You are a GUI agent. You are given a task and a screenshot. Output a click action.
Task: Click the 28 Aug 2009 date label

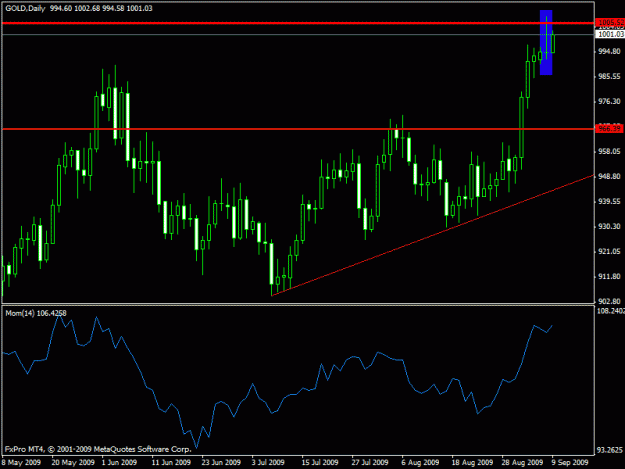coord(522,462)
